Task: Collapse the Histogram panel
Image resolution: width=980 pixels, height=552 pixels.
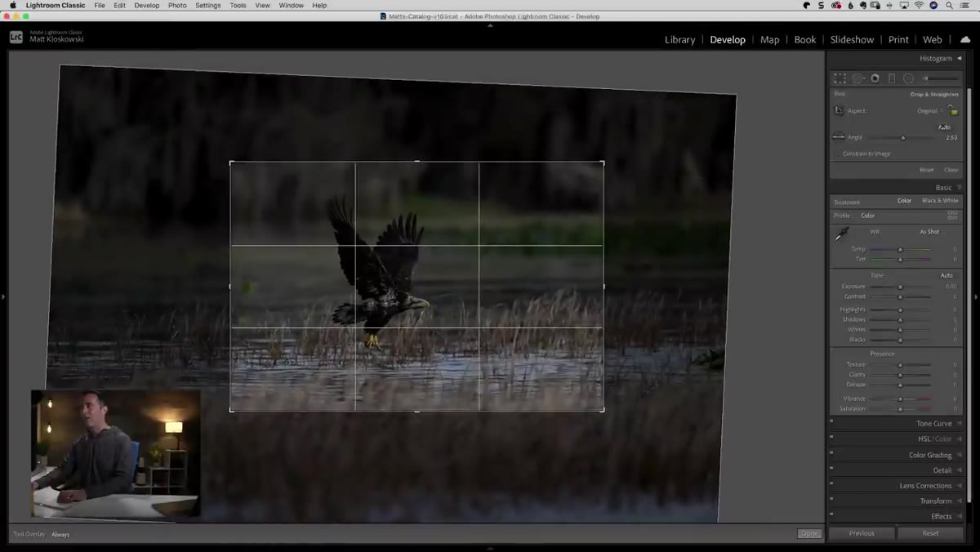Action: tap(959, 58)
